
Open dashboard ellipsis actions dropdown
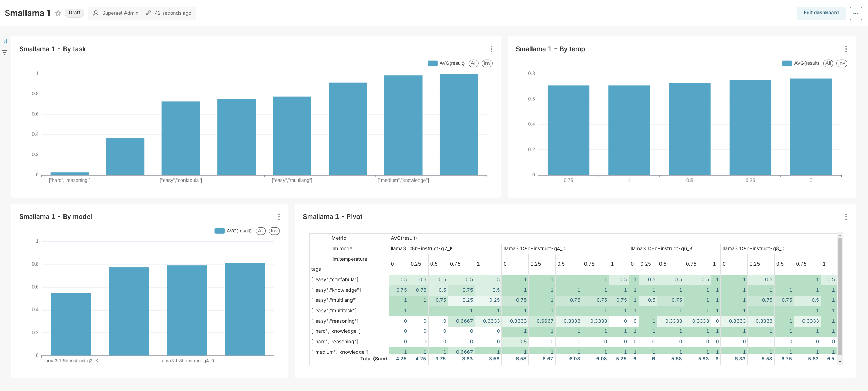[x=855, y=13]
